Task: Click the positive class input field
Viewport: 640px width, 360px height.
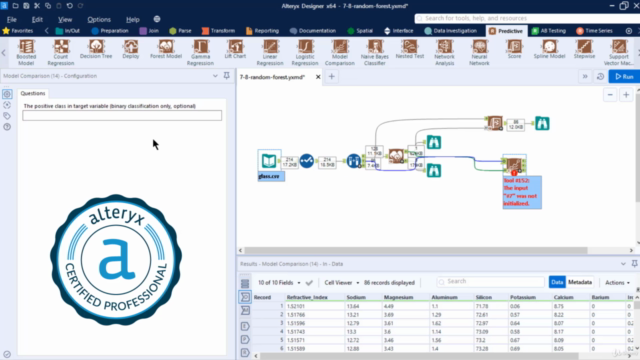Action: (x=122, y=116)
